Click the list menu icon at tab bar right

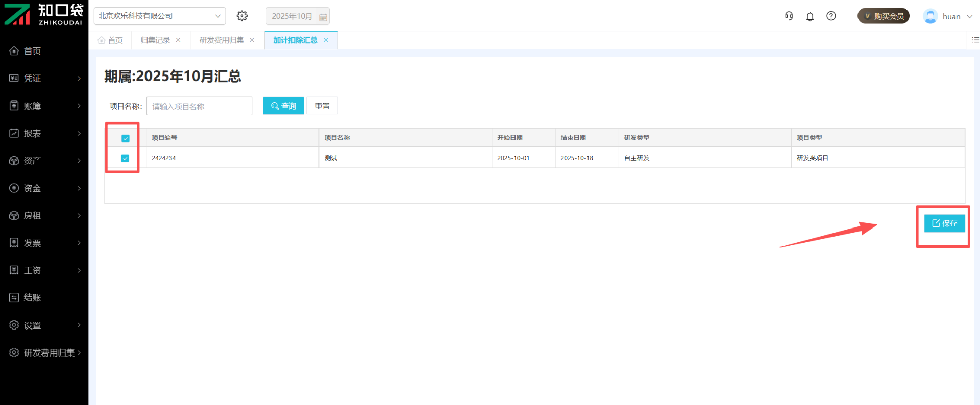click(x=975, y=40)
